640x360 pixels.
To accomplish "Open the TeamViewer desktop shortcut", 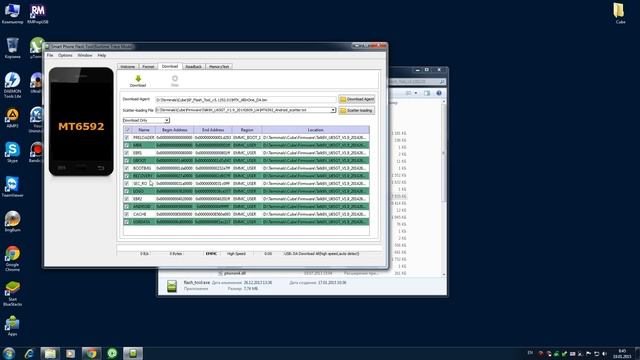I will click(12, 187).
